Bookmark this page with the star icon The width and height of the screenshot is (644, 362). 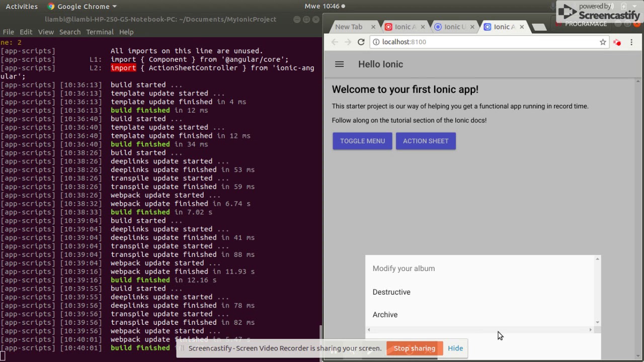tap(603, 42)
